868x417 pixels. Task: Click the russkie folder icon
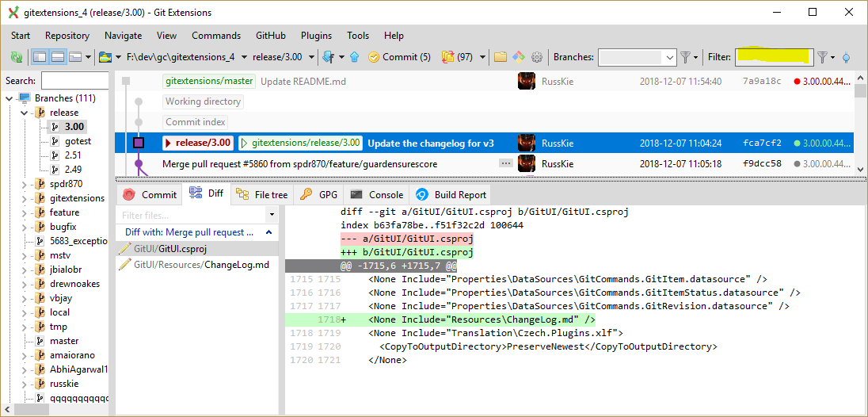pos(40,384)
